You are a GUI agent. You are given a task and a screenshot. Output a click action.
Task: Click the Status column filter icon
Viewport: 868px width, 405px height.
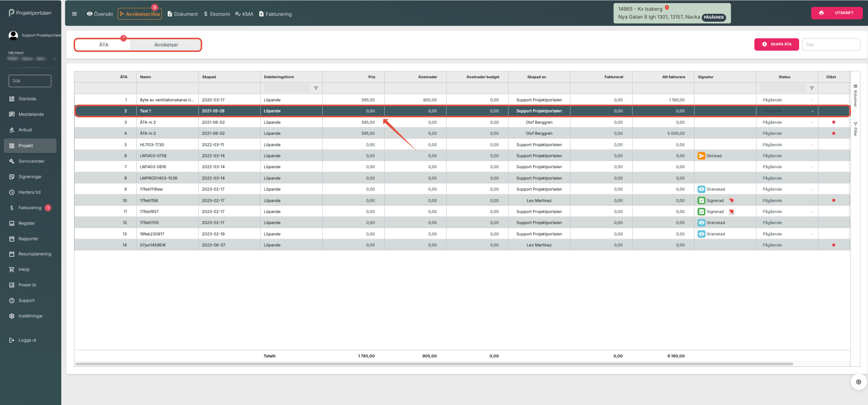tap(811, 88)
